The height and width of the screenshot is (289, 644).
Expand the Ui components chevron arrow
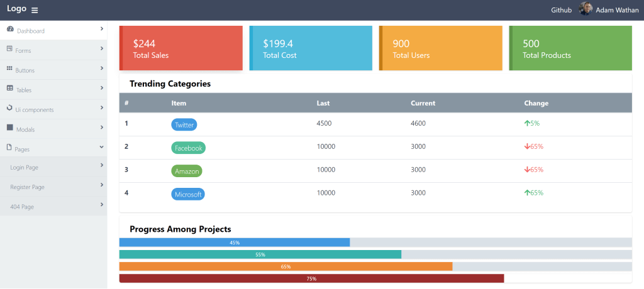pos(101,107)
